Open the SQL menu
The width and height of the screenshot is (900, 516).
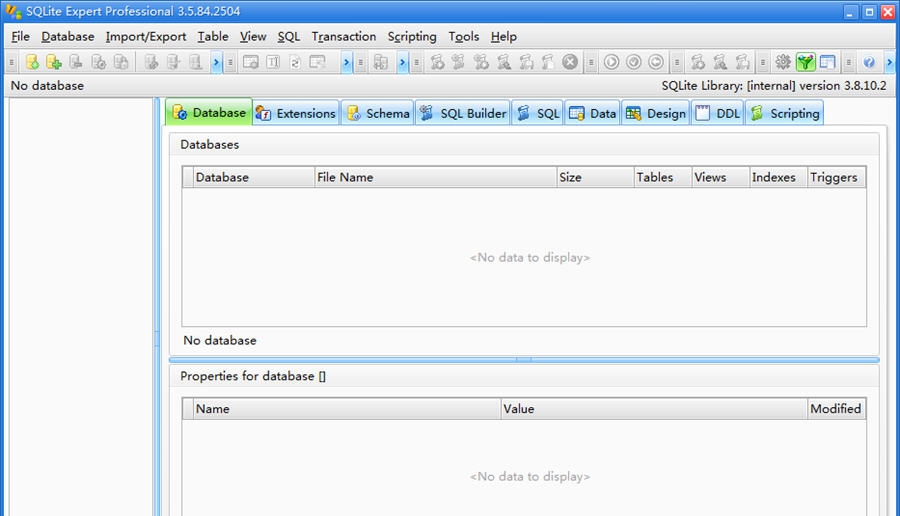289,37
